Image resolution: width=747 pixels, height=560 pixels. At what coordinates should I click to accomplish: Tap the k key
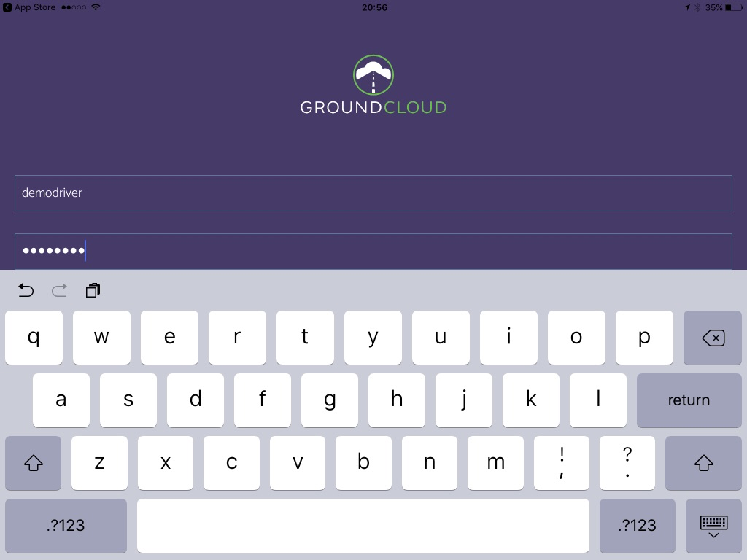(531, 400)
